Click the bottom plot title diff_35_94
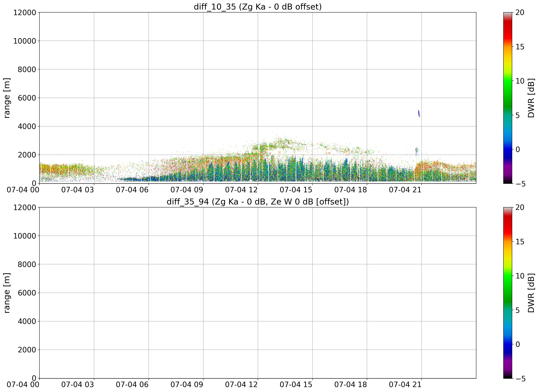539x392 pixels. click(x=258, y=202)
